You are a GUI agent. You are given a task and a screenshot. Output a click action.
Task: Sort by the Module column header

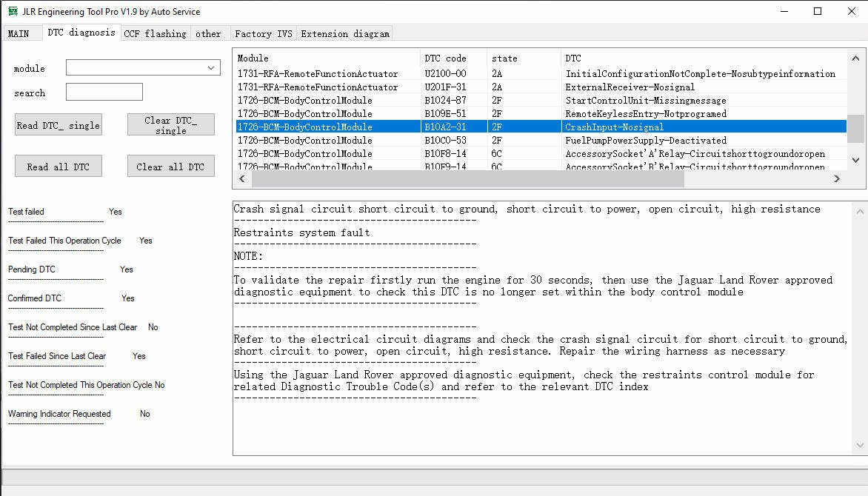pyautogui.click(x=327, y=58)
